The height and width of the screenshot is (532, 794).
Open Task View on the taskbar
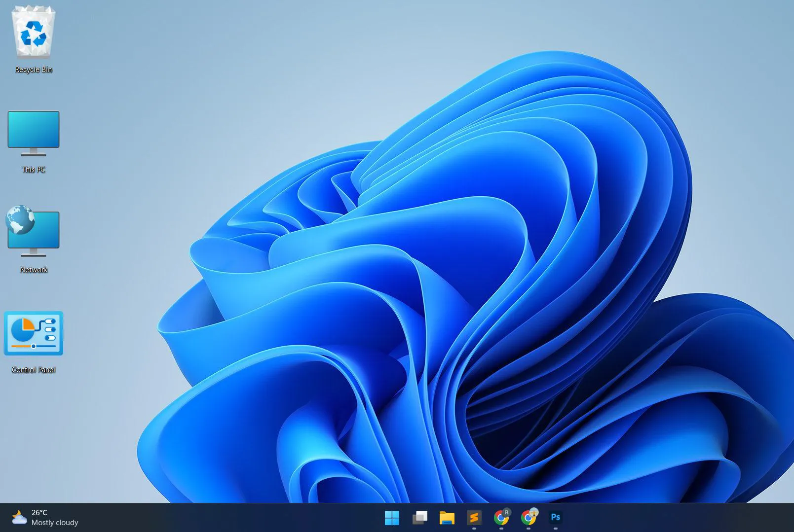click(x=419, y=518)
